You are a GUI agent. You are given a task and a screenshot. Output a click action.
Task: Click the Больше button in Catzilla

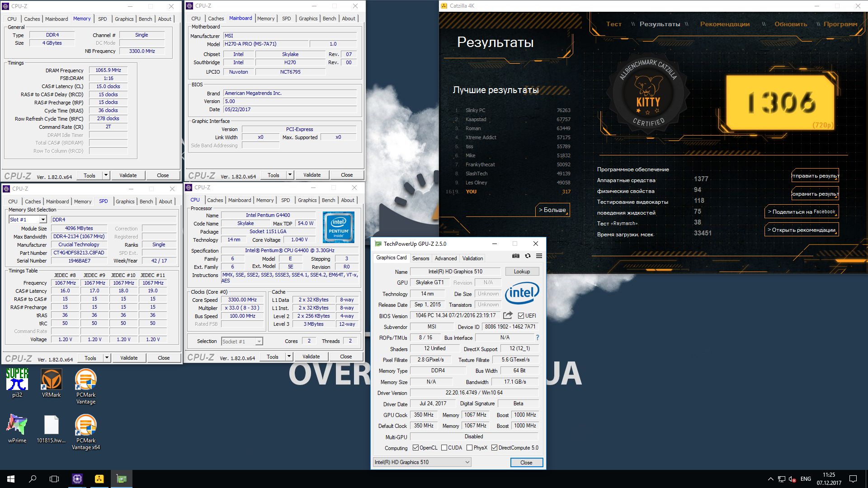552,210
